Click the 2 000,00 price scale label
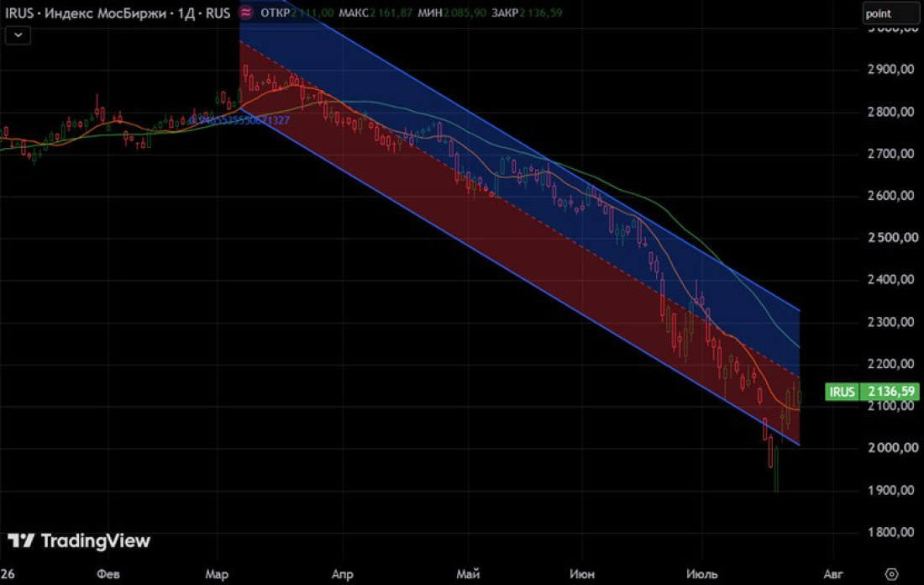 pos(891,447)
